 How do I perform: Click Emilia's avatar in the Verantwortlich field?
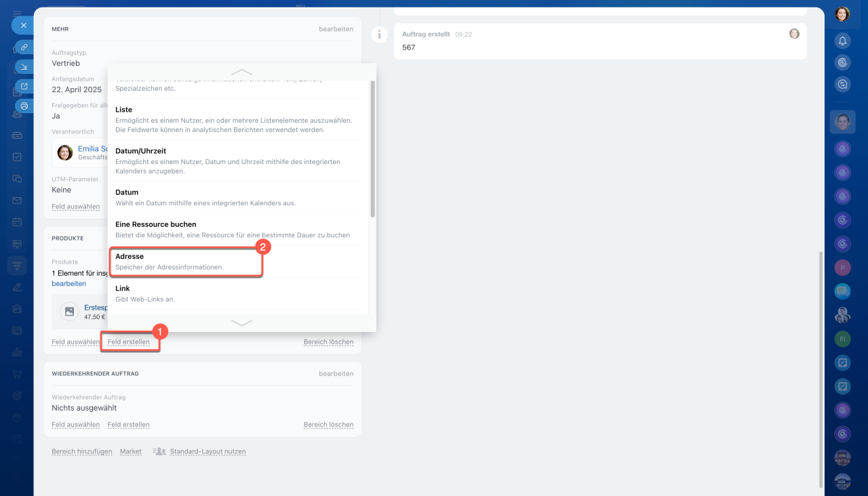65,152
